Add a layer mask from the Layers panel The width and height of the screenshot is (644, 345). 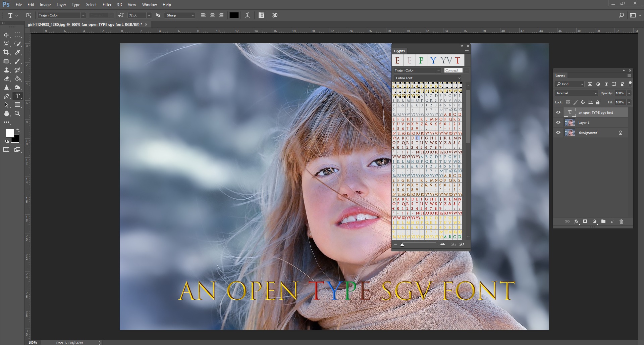(x=585, y=221)
